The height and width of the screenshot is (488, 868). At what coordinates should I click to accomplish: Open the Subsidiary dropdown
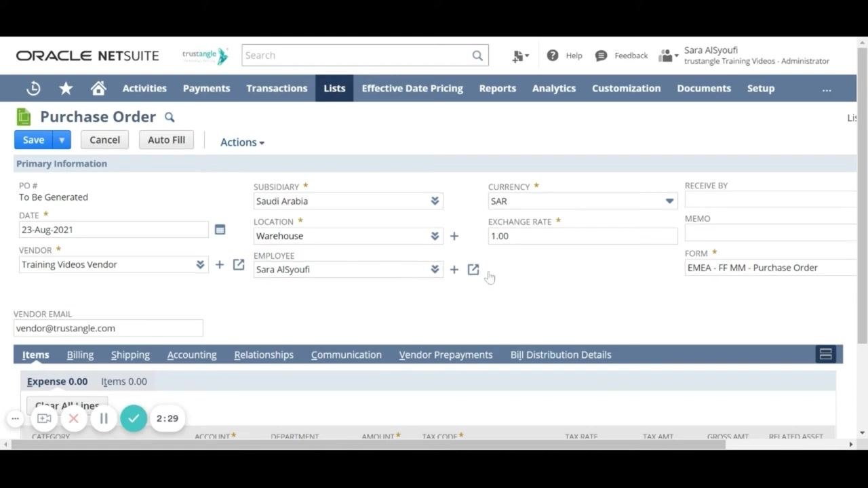click(435, 201)
